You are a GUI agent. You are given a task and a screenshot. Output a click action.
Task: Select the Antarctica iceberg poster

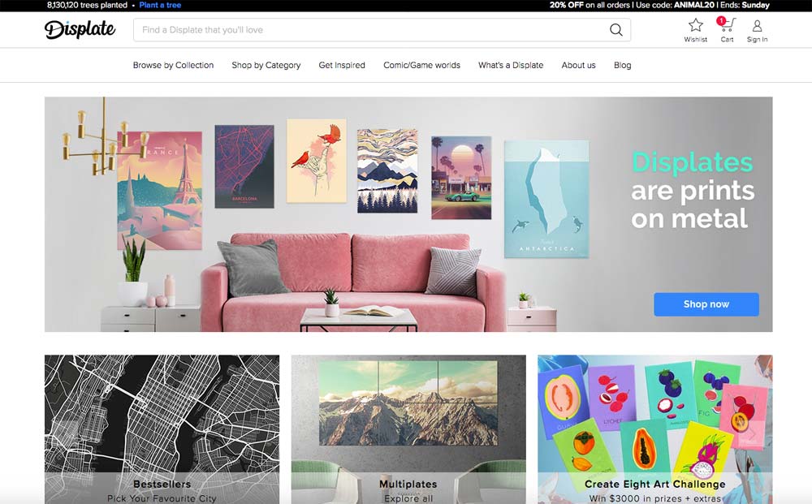coord(546,199)
